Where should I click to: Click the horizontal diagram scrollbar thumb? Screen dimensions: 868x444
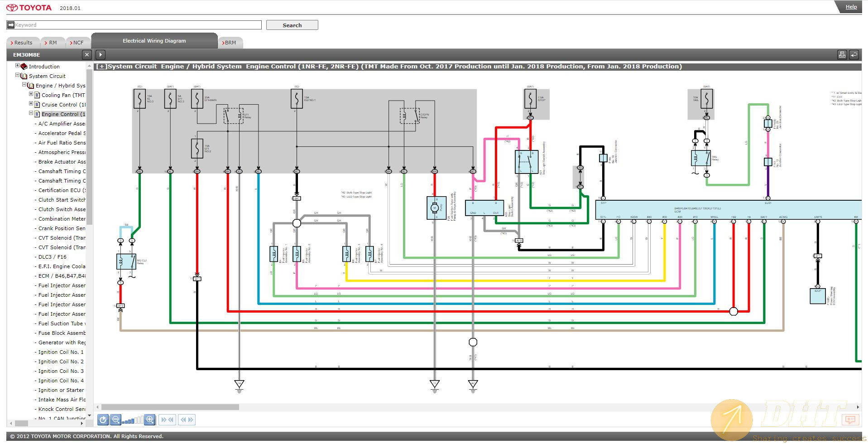(170, 407)
